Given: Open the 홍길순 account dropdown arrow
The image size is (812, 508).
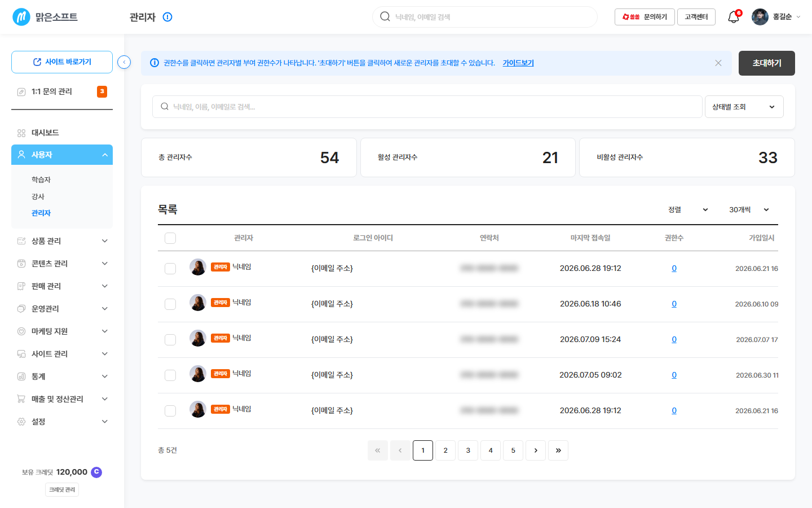Looking at the screenshot, I should [x=798, y=17].
